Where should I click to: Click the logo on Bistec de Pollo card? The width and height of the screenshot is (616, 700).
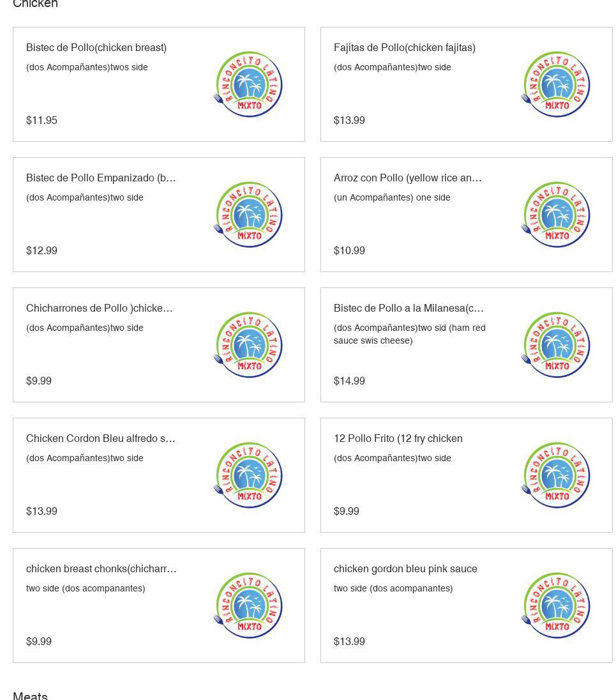tap(248, 84)
